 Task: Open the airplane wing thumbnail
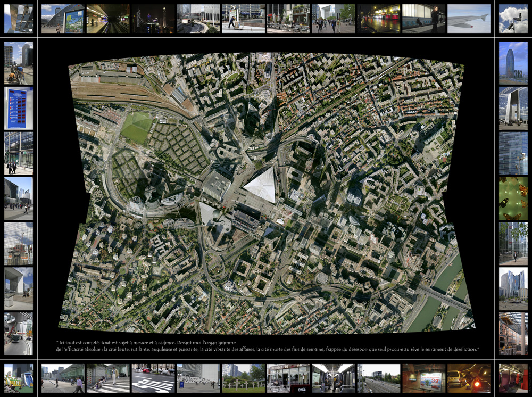[469, 19]
